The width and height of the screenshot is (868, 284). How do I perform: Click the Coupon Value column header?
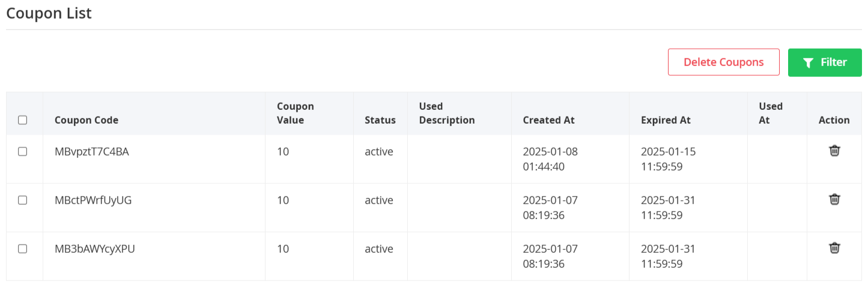click(296, 113)
